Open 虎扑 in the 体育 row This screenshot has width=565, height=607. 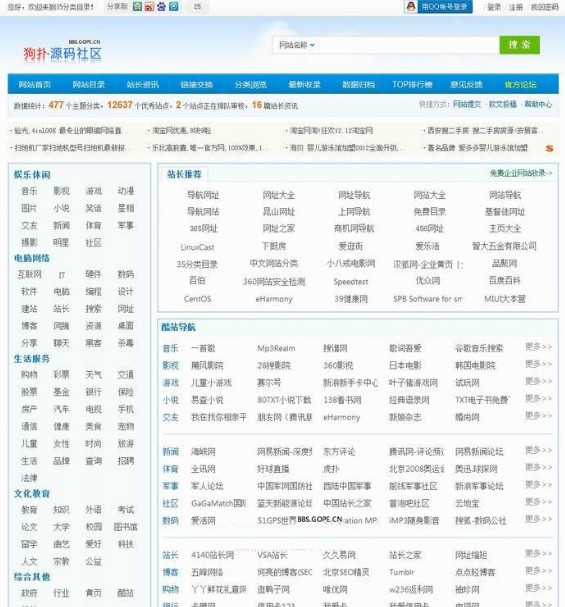(x=331, y=469)
